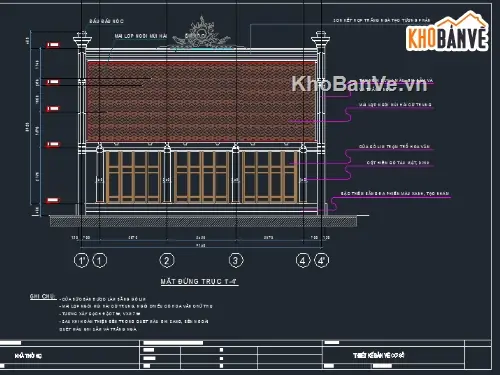Select the red tiled roof hatch area
This screenshot has width=500, height=375.
(201, 102)
